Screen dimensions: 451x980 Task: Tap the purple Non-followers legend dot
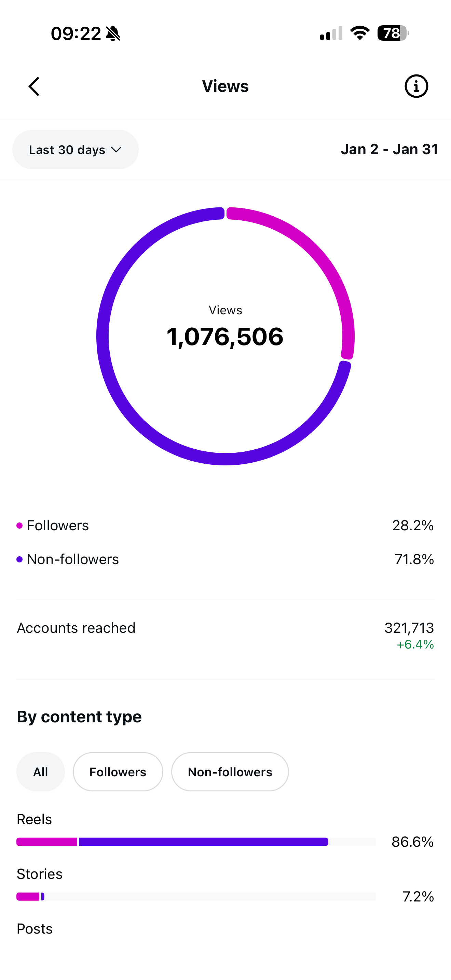tap(20, 559)
